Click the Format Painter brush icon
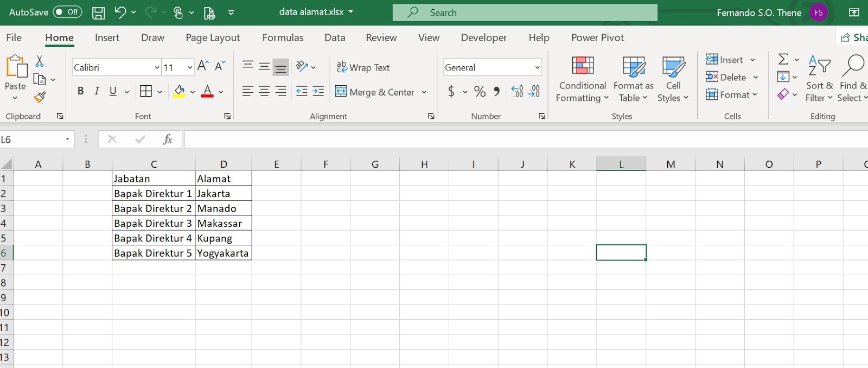The image size is (868, 368). coord(40,97)
